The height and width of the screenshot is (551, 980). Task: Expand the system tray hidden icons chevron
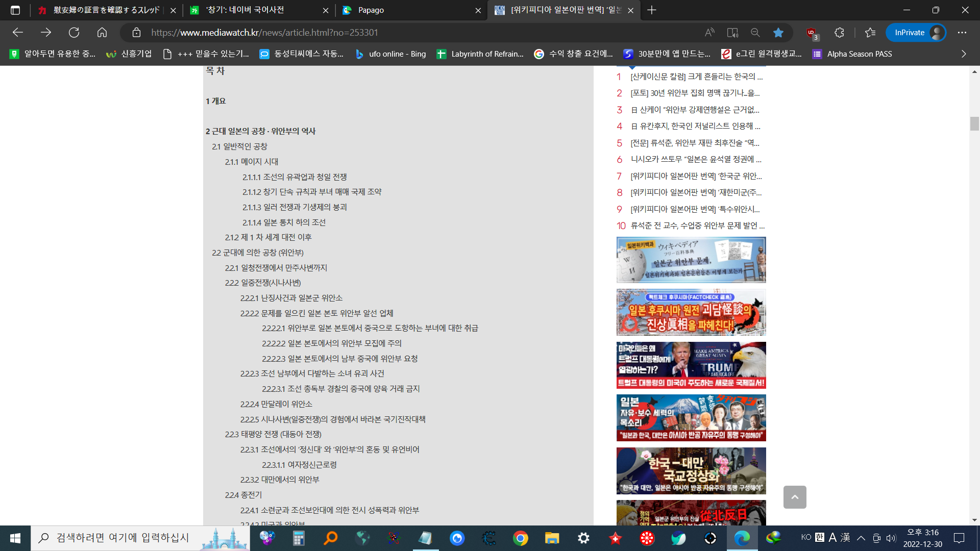tap(861, 538)
